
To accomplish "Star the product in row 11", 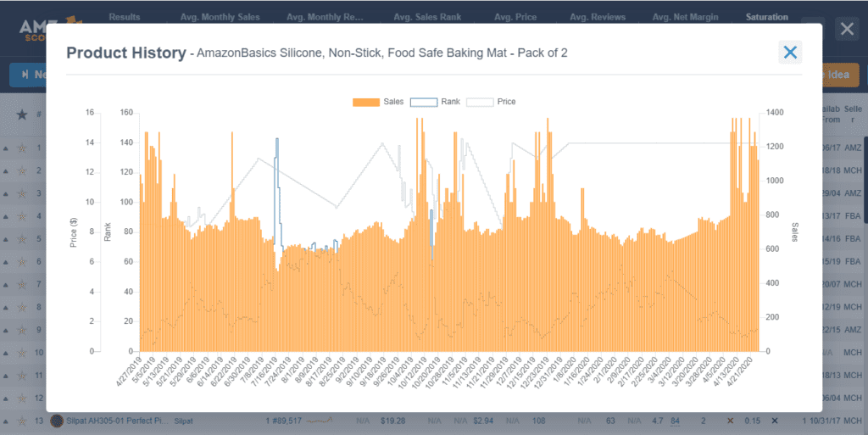I will click(x=21, y=376).
